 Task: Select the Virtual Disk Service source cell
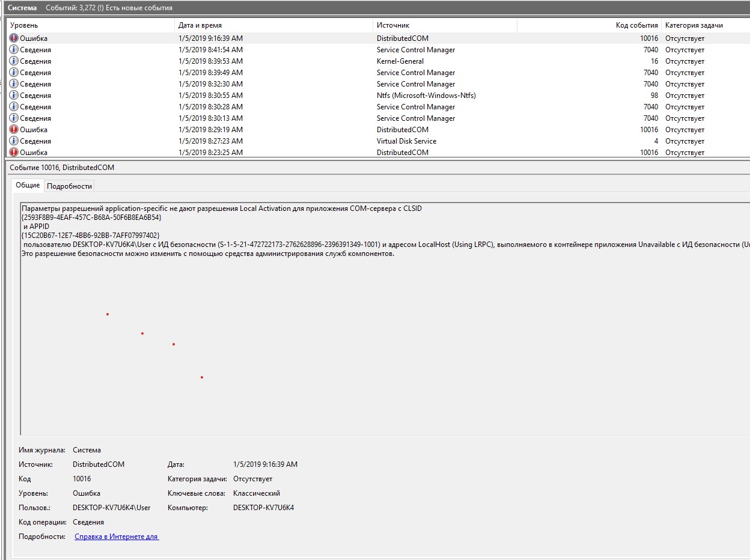point(406,141)
